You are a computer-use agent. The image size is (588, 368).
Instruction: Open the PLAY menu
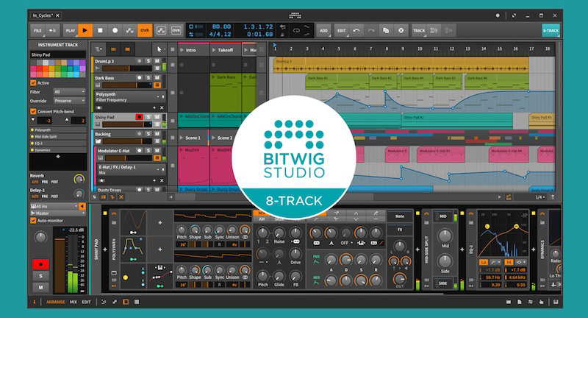(x=70, y=30)
